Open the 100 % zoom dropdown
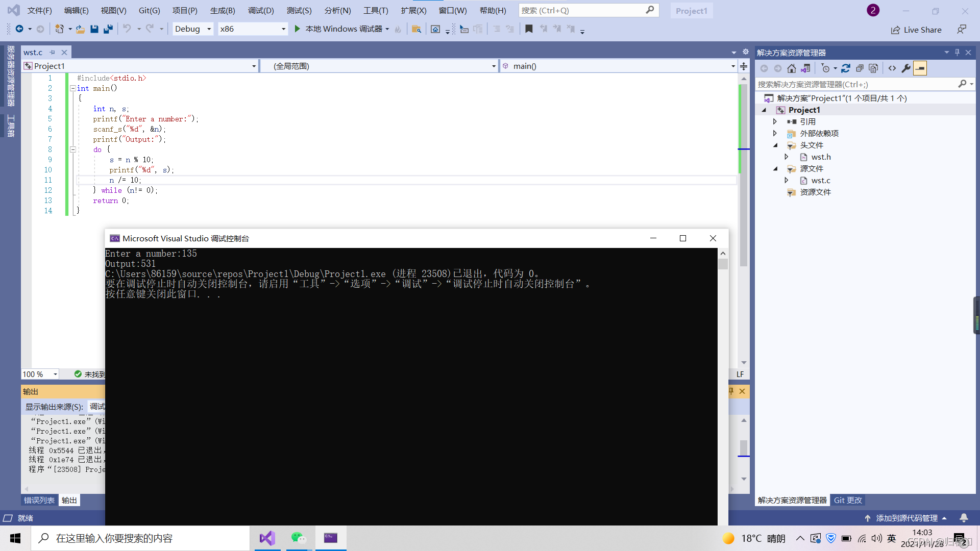 tap(40, 374)
